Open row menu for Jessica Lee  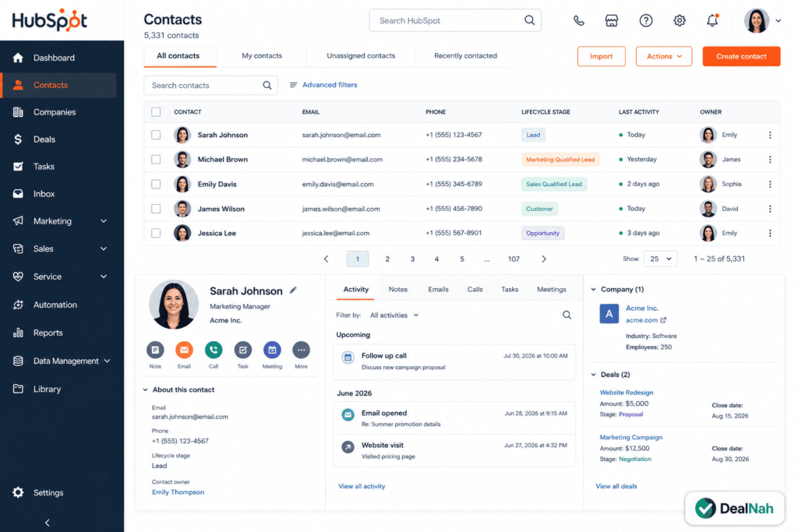pos(770,233)
